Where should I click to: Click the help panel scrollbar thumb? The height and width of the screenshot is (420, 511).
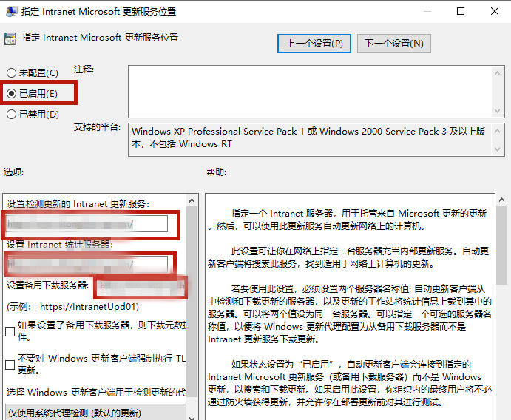pyautogui.click(x=502, y=245)
